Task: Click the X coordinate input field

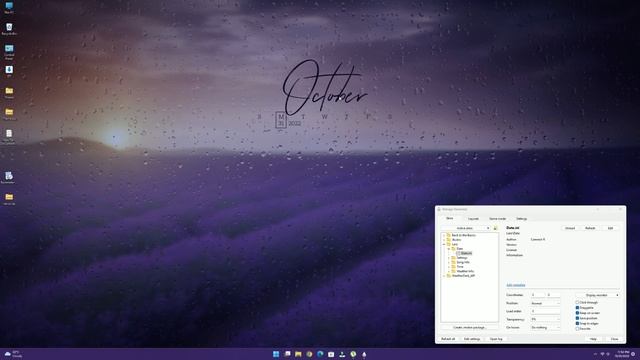Action: [x=538, y=295]
